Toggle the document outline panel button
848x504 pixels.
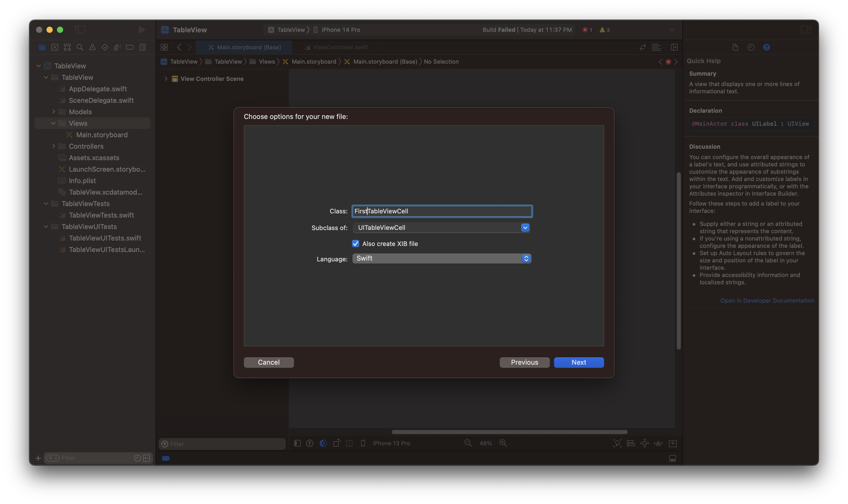[x=297, y=443]
